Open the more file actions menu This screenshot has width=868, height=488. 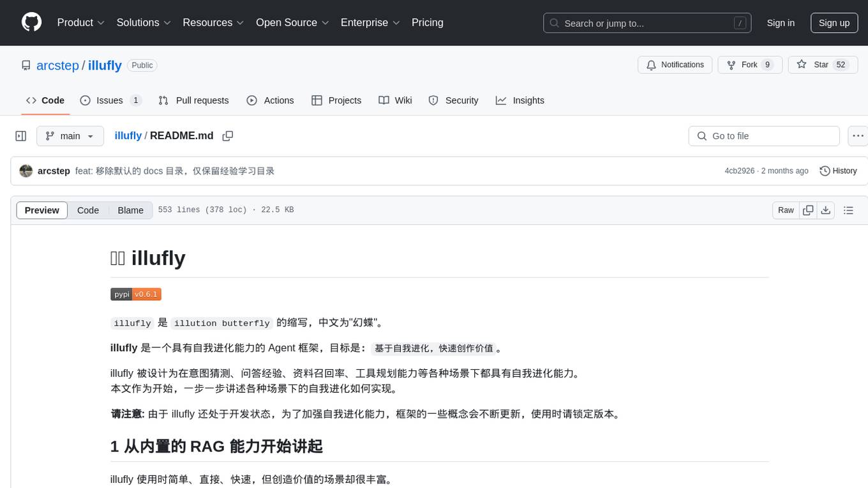coord(858,136)
